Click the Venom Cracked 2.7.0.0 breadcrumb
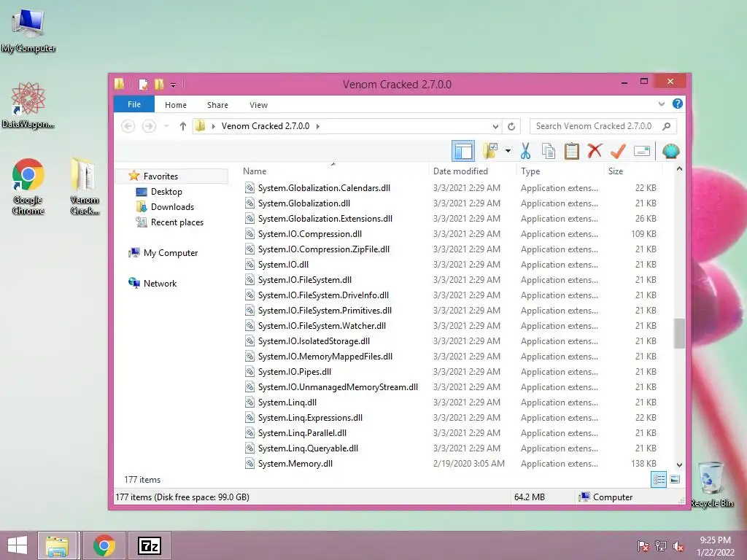 pyautogui.click(x=266, y=126)
